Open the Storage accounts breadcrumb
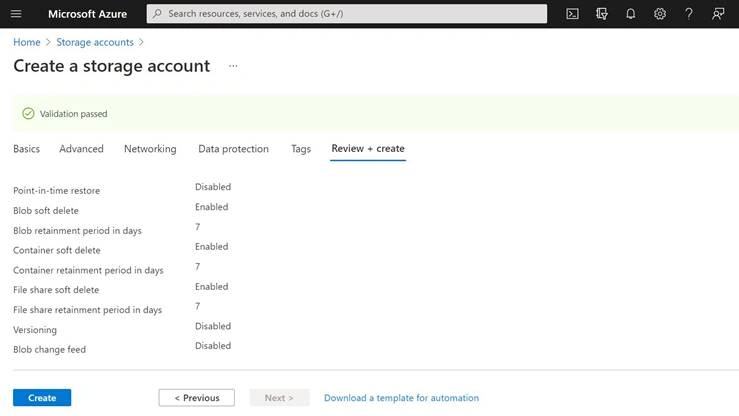This screenshot has width=739, height=416. (x=95, y=42)
